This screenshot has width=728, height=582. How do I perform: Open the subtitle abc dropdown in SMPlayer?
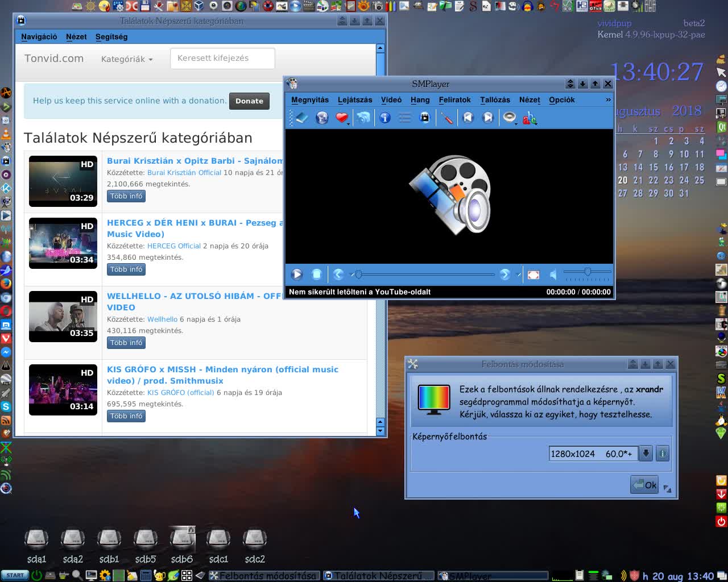[x=530, y=118]
